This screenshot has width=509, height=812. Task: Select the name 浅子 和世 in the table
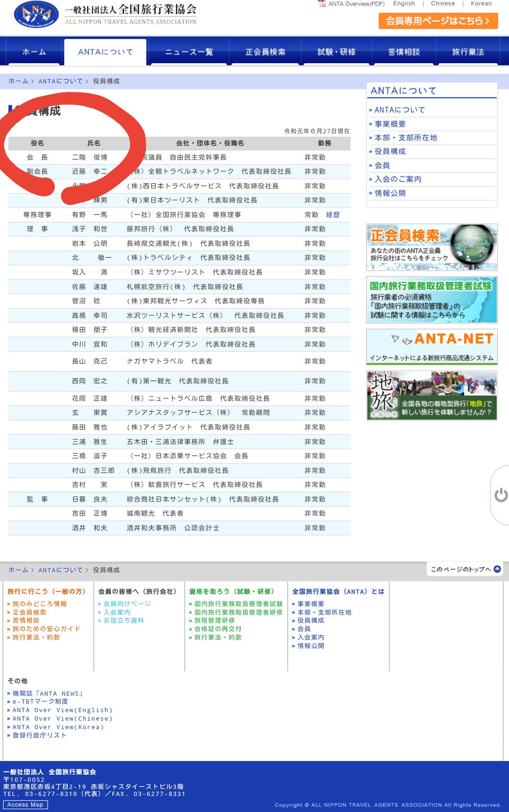(x=90, y=229)
